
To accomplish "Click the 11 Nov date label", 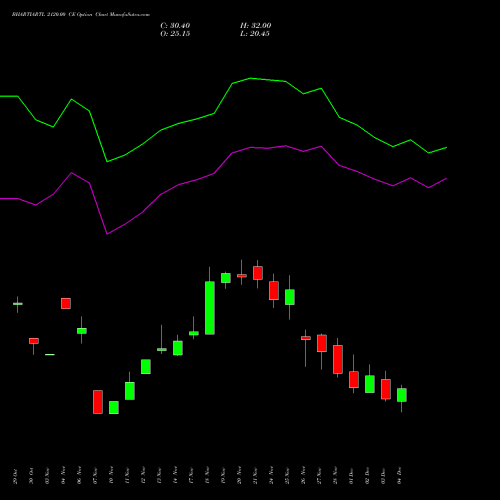I will pyautogui.click(x=127, y=476).
